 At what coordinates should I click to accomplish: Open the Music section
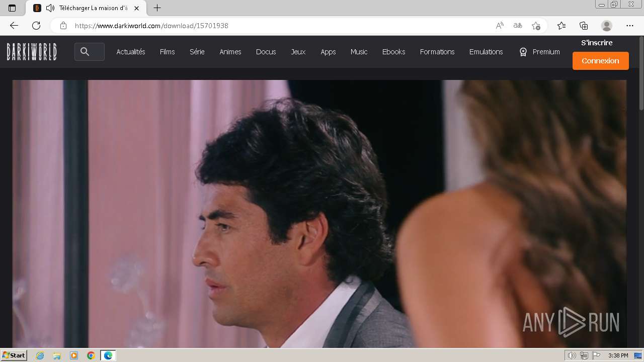click(x=359, y=52)
